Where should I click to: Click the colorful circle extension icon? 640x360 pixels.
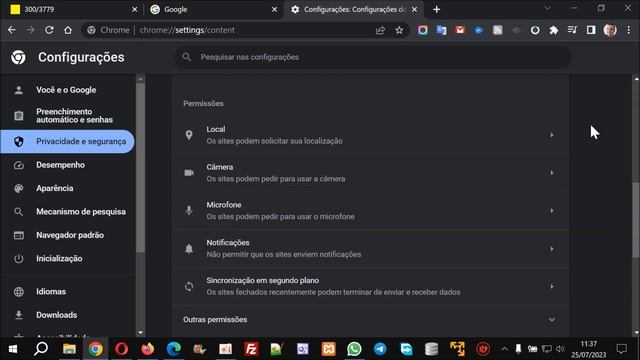(423, 30)
